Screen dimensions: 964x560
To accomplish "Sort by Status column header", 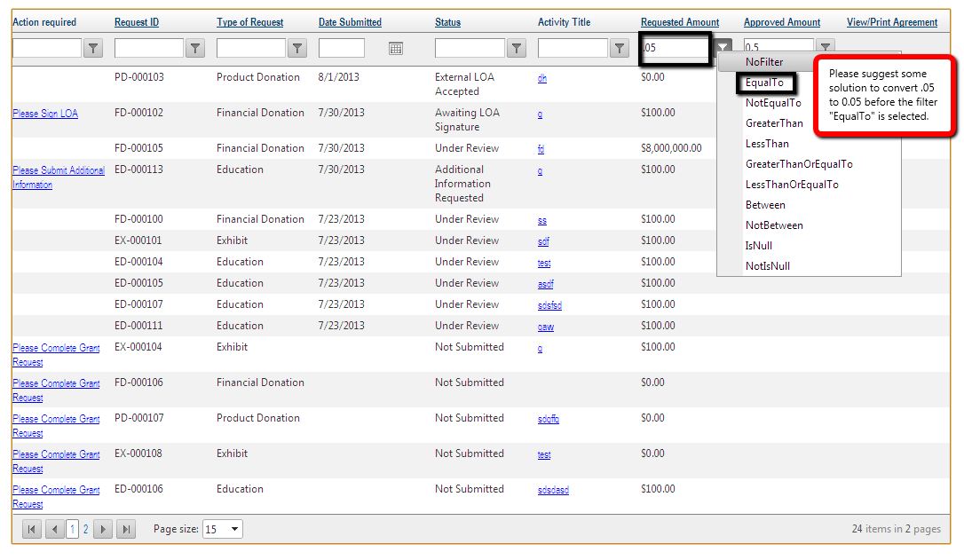I will pos(447,22).
